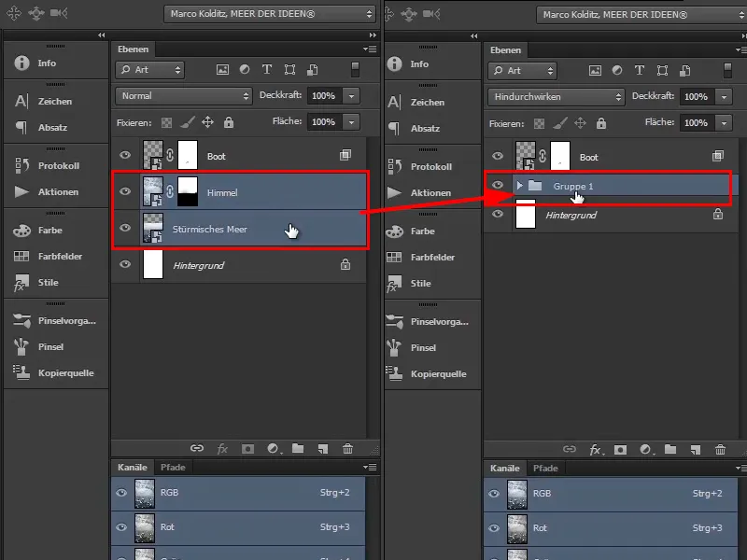747x560 pixels.
Task: Open blend mode dropdown showing Normal
Action: 184,96
